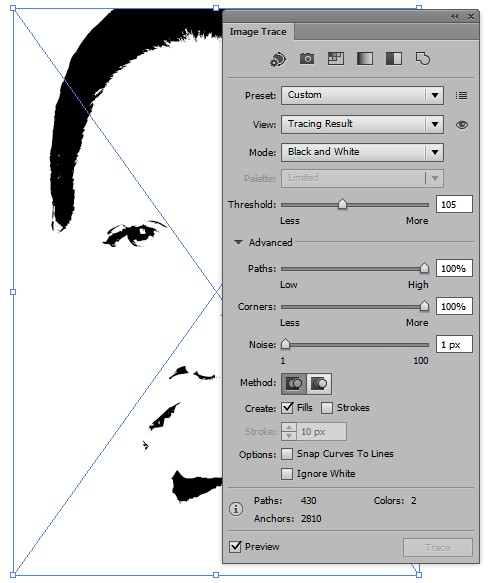This screenshot has height=583, width=491.
Task: Select the Black and White preset icon
Action: click(x=394, y=58)
